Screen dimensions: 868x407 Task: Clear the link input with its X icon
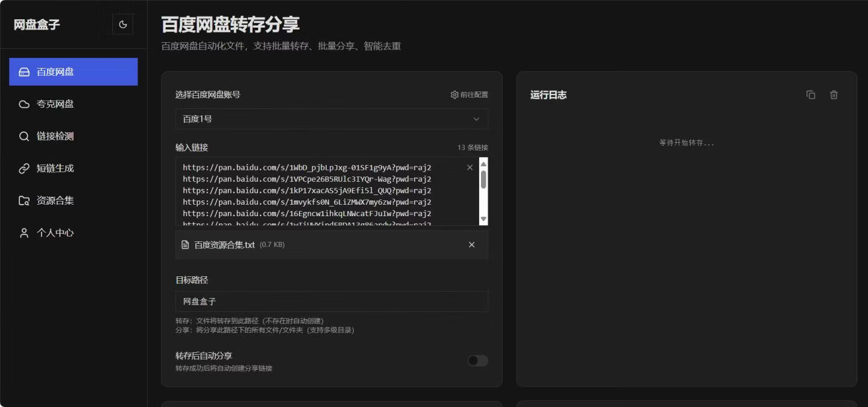470,167
